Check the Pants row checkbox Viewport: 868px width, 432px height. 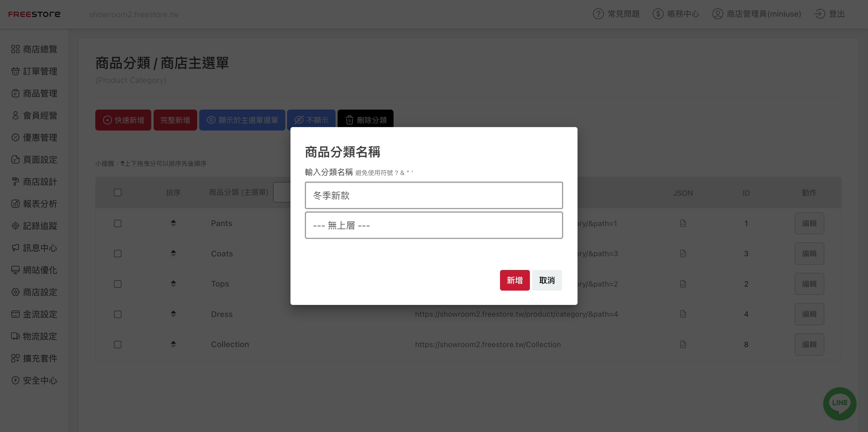(118, 223)
